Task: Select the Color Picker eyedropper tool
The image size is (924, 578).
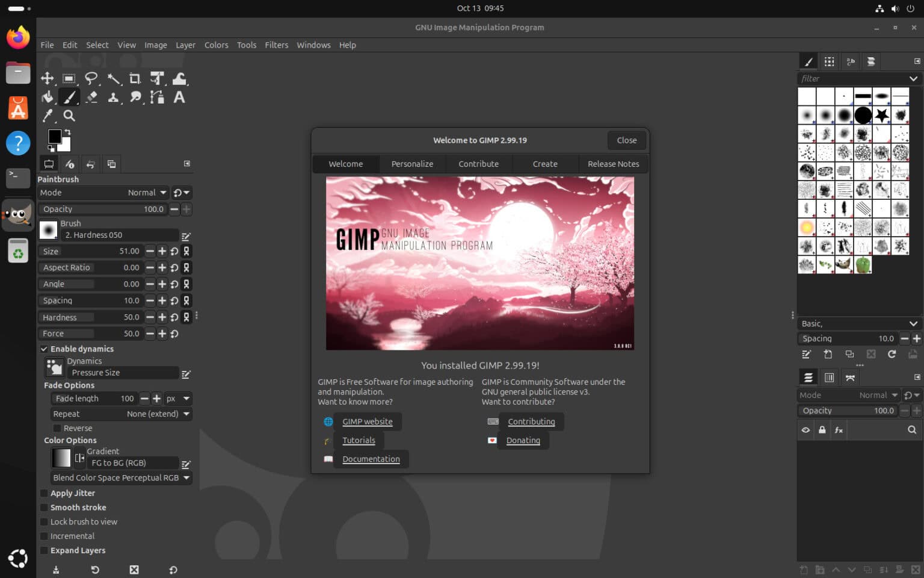Action: [48, 116]
